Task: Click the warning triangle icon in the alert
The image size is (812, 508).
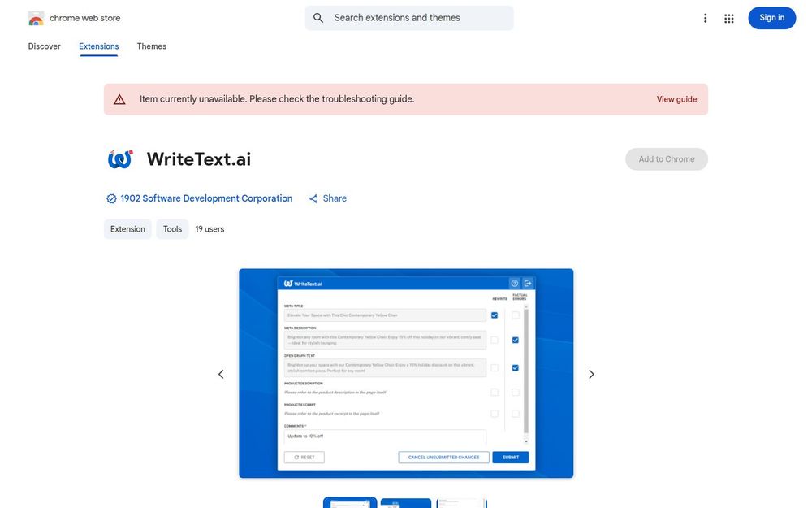Action: 119,99
